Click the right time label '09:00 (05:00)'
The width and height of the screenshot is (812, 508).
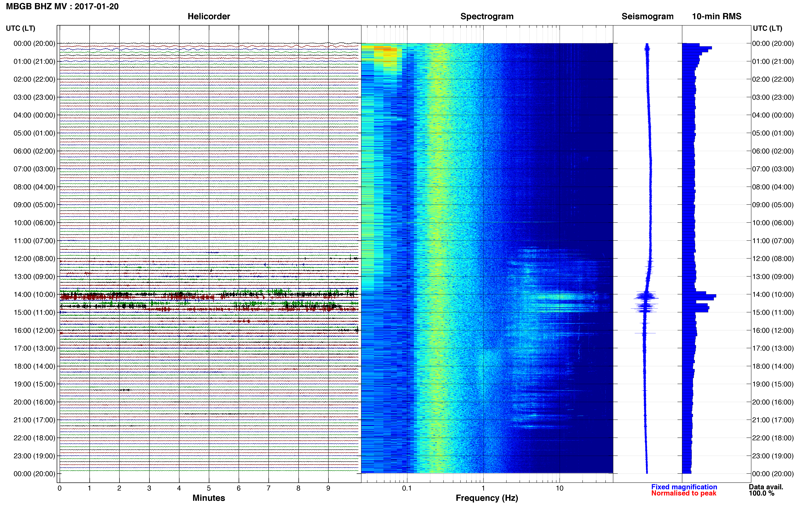tap(773, 205)
